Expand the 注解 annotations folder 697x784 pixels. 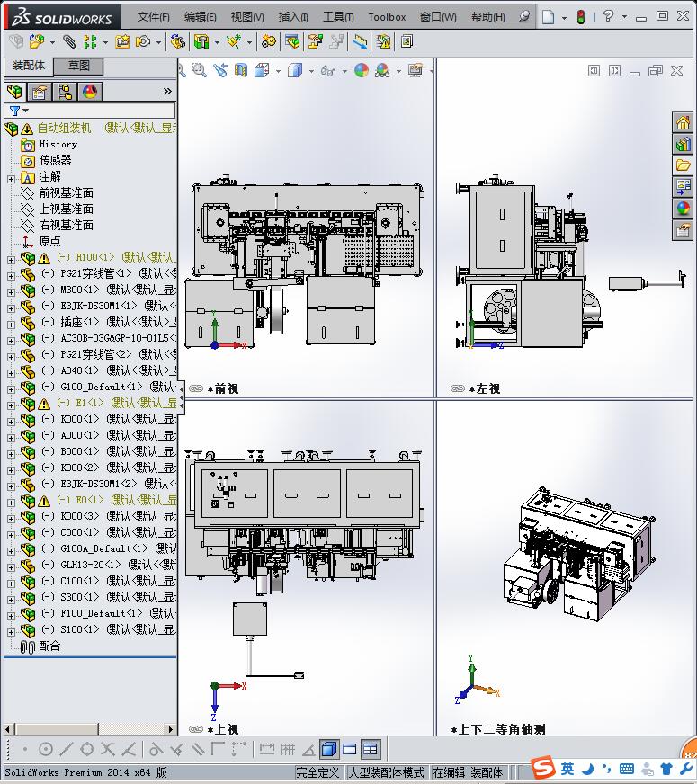tap(12, 179)
